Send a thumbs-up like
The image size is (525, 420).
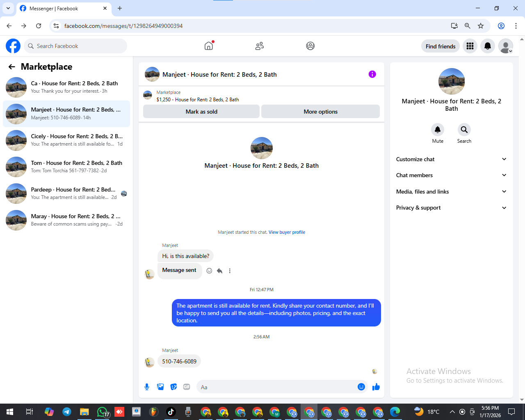pyautogui.click(x=376, y=387)
